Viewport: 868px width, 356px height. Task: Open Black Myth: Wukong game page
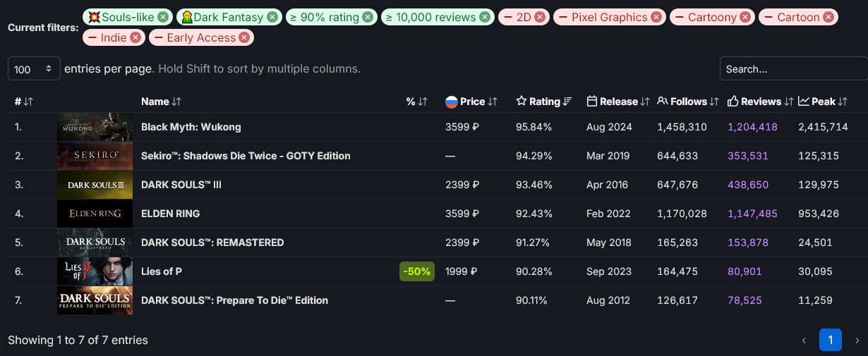[191, 127]
